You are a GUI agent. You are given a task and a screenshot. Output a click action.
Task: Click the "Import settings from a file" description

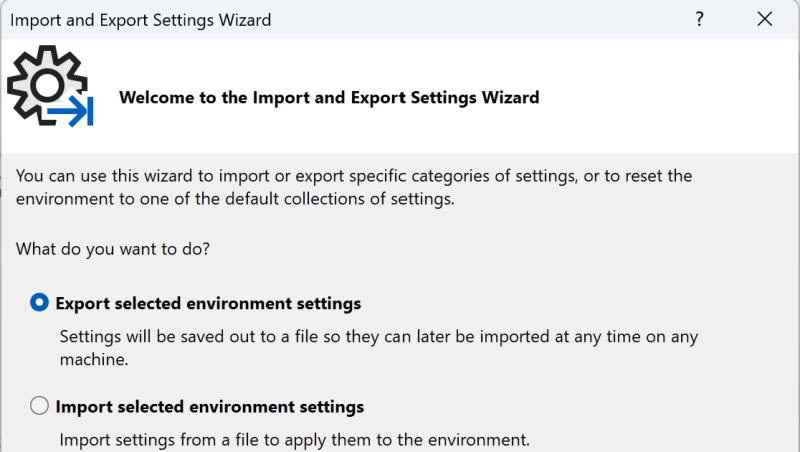[x=294, y=439]
